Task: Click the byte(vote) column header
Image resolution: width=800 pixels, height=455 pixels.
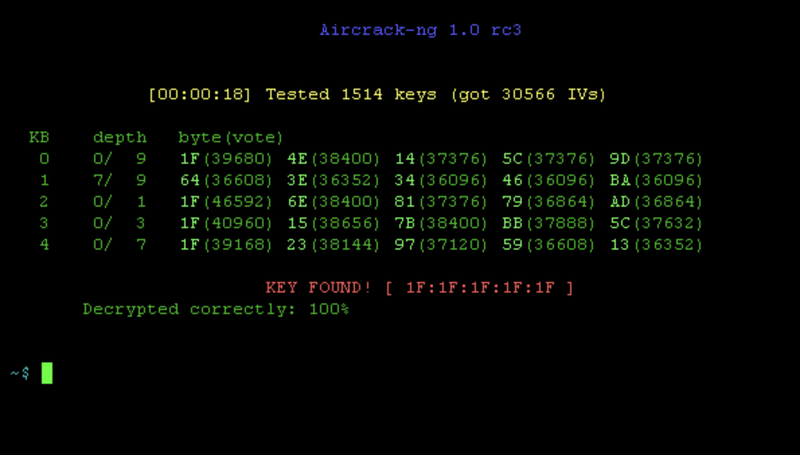Action: click(x=231, y=138)
